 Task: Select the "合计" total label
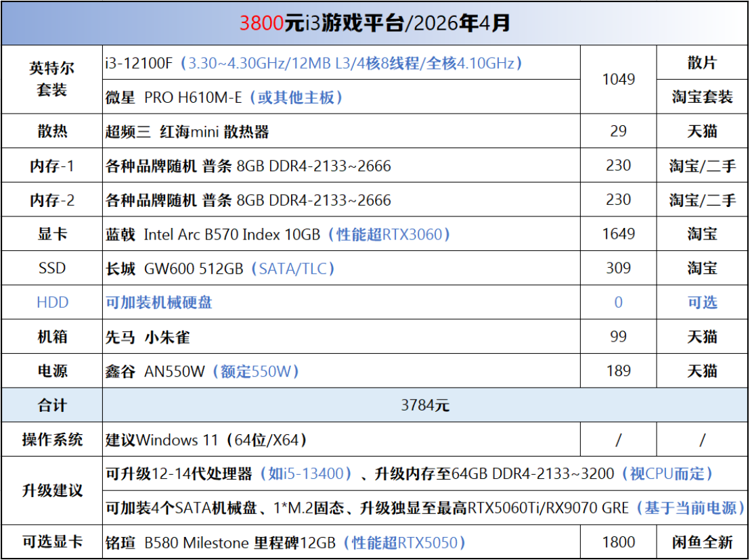pyautogui.click(x=52, y=406)
